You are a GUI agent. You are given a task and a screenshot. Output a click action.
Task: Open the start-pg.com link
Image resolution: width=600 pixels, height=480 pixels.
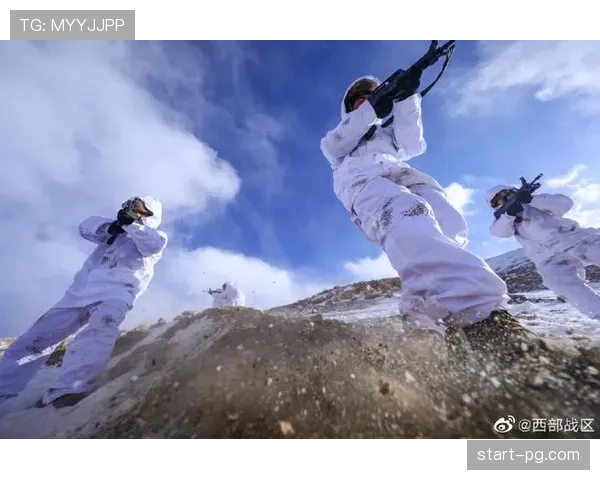528,455
